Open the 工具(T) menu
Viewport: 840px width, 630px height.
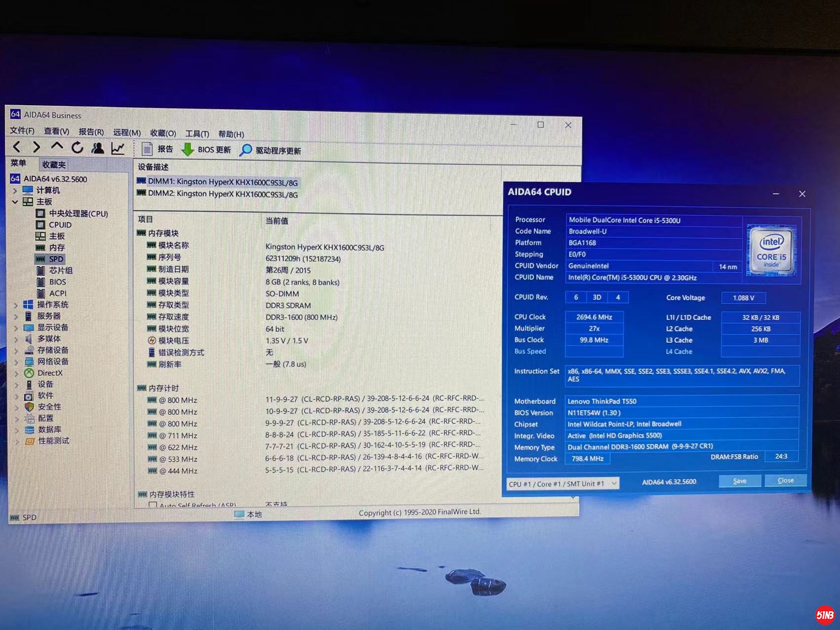pyautogui.click(x=197, y=134)
